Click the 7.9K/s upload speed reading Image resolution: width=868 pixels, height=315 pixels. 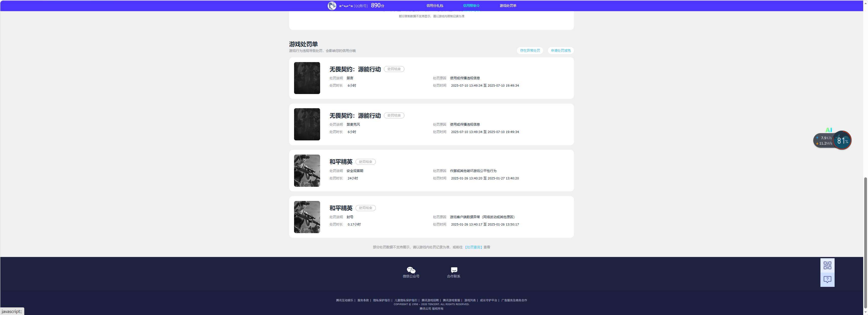click(x=826, y=138)
